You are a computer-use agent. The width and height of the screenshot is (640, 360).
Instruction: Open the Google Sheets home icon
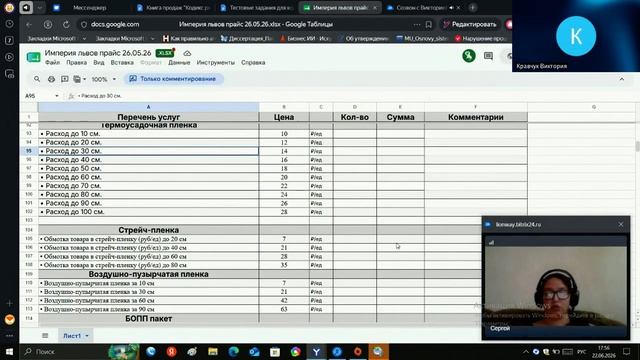click(x=33, y=57)
